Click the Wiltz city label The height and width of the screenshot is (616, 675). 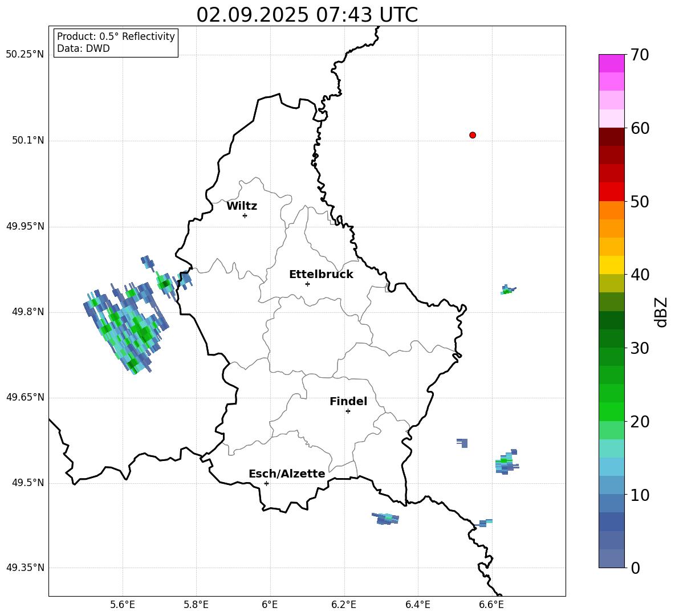[242, 206]
